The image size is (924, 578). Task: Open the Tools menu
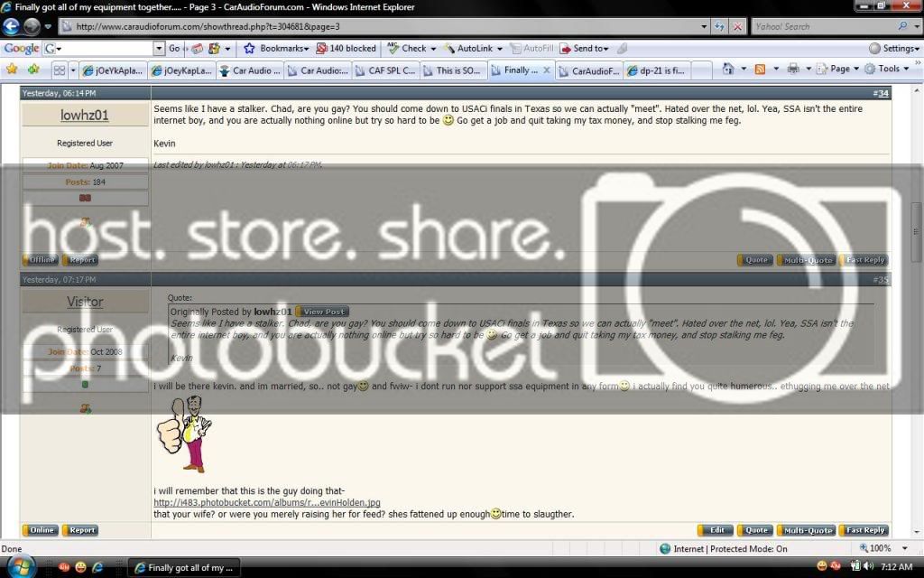(x=886, y=69)
